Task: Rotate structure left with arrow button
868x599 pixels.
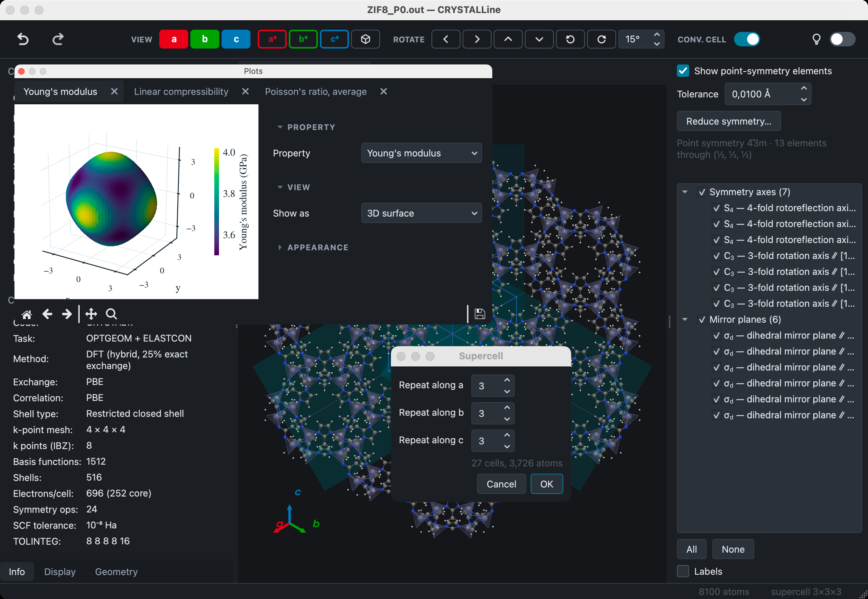Action: [446, 39]
